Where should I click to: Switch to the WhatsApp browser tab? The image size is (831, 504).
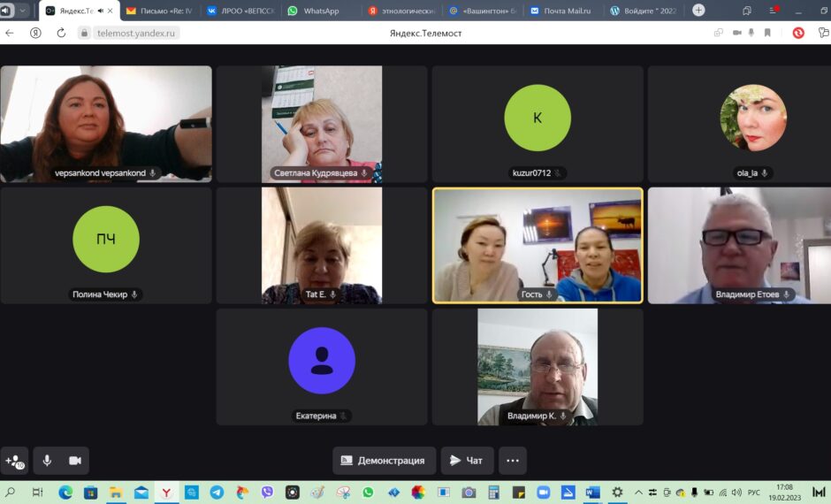click(x=320, y=11)
